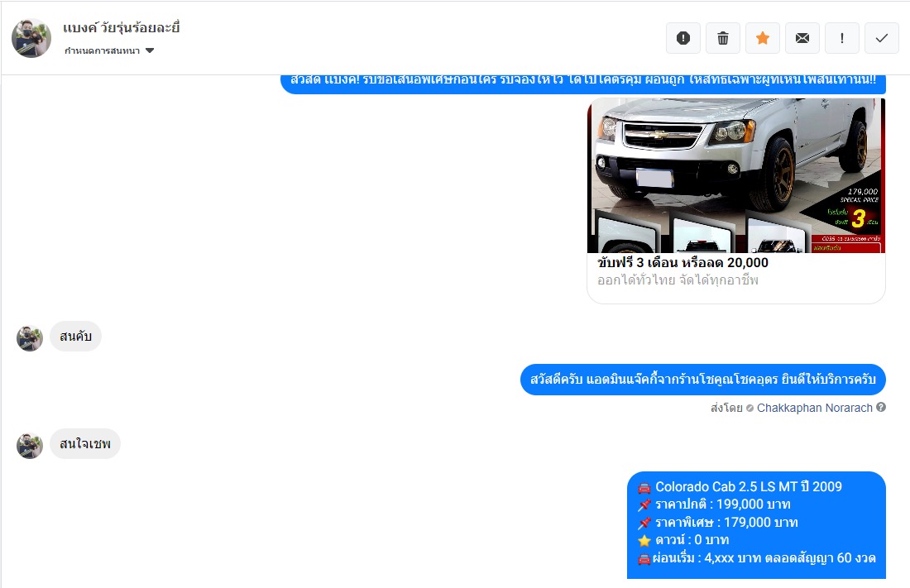Open the contact's header profile picture
This screenshot has width=910, height=588.
(x=31, y=38)
